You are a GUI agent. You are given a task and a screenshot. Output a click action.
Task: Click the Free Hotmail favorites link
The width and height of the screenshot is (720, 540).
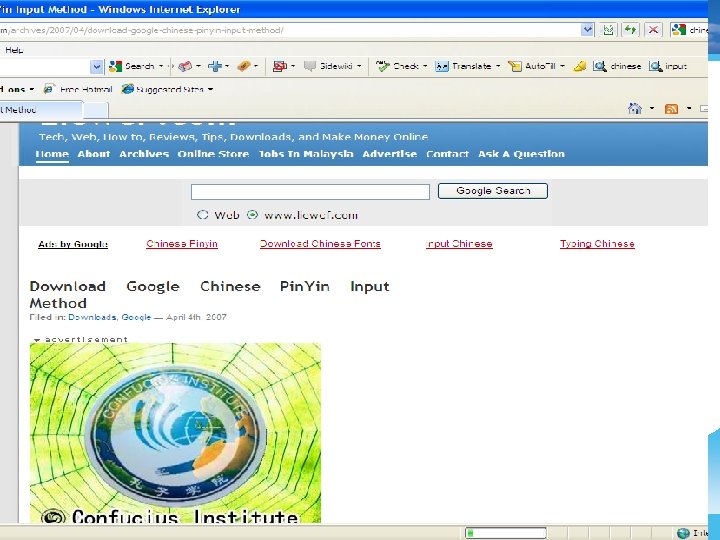click(78, 89)
